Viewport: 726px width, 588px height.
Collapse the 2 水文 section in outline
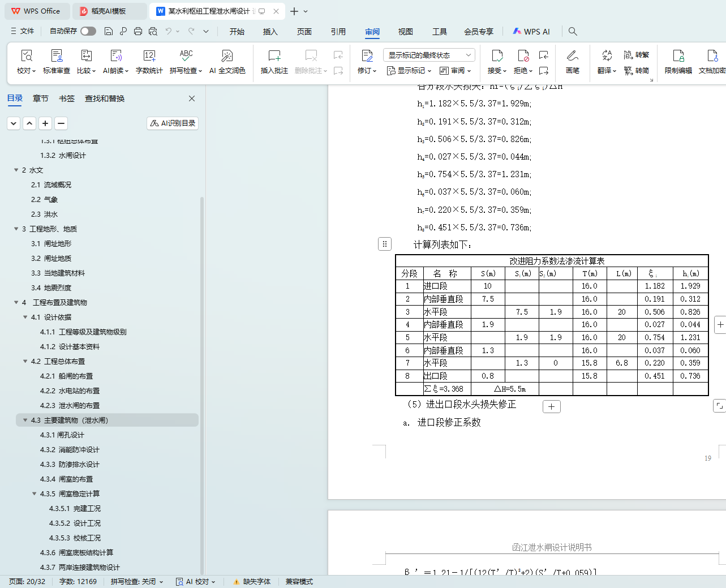(x=16, y=170)
